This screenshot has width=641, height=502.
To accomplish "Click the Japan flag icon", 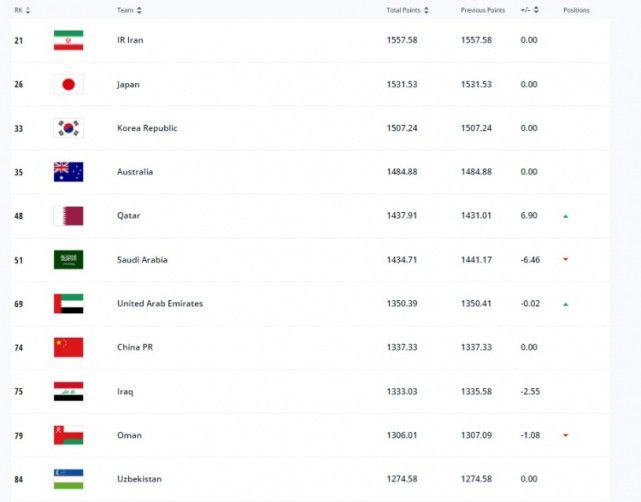I will 68,84.
